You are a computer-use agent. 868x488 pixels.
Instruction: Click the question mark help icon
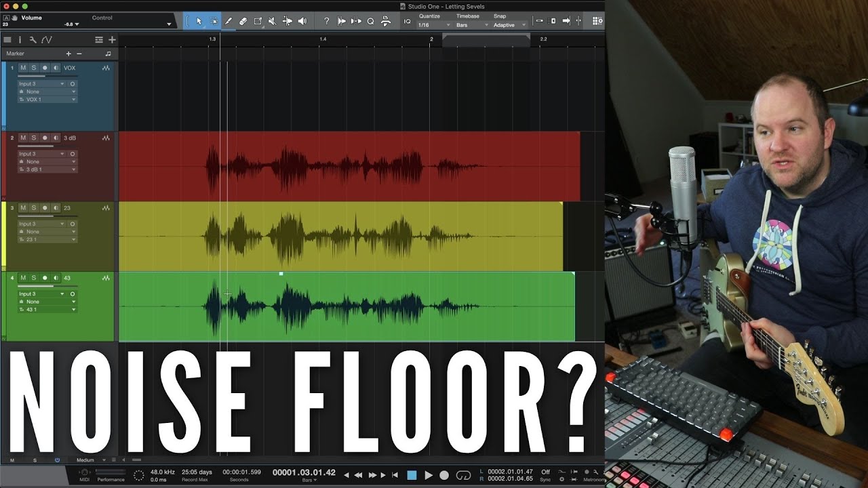pyautogui.click(x=326, y=21)
